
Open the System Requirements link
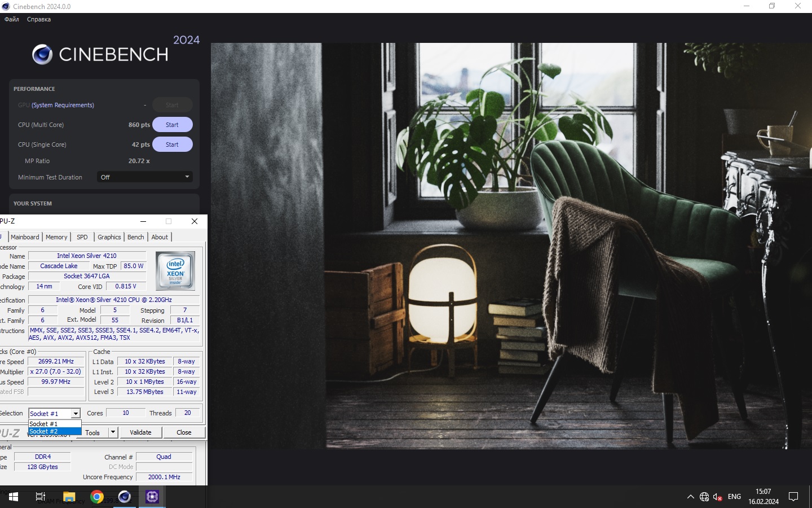pos(63,105)
